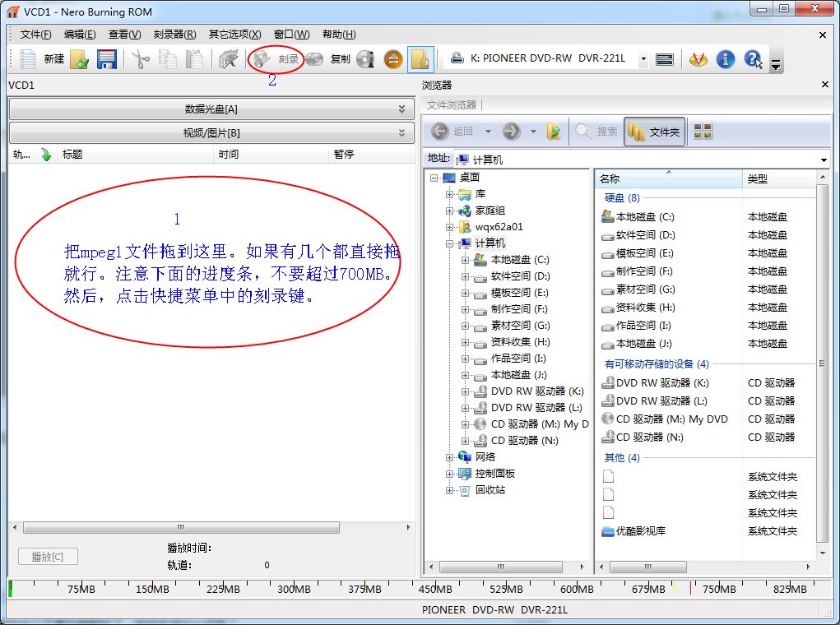
Task: Click the blue Save compilation icon
Action: (107, 59)
